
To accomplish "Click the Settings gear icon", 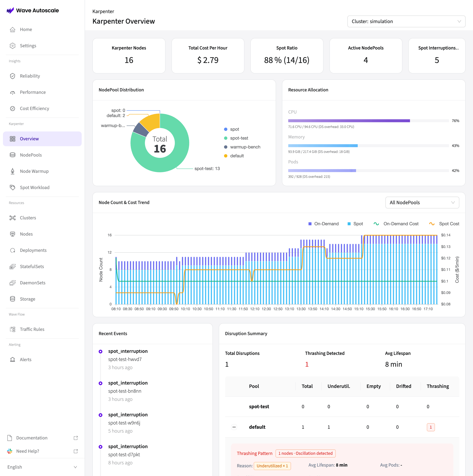I will click(x=13, y=46).
